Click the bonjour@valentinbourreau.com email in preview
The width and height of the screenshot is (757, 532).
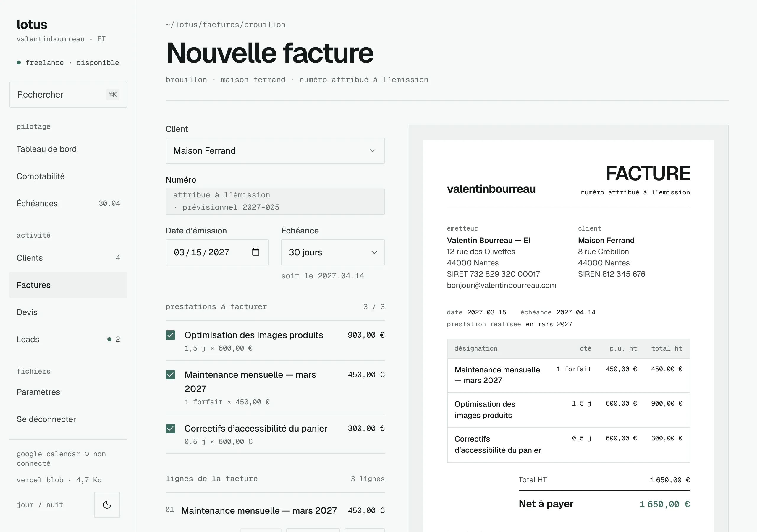pos(502,286)
